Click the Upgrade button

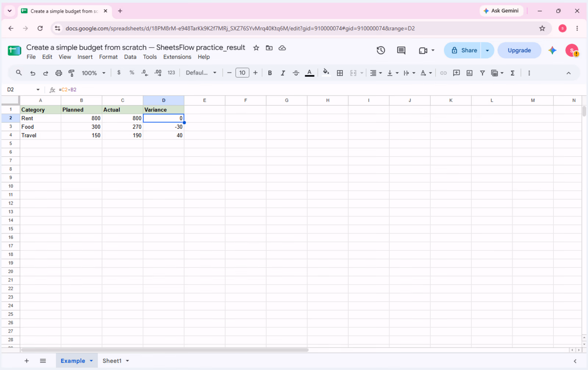519,50
